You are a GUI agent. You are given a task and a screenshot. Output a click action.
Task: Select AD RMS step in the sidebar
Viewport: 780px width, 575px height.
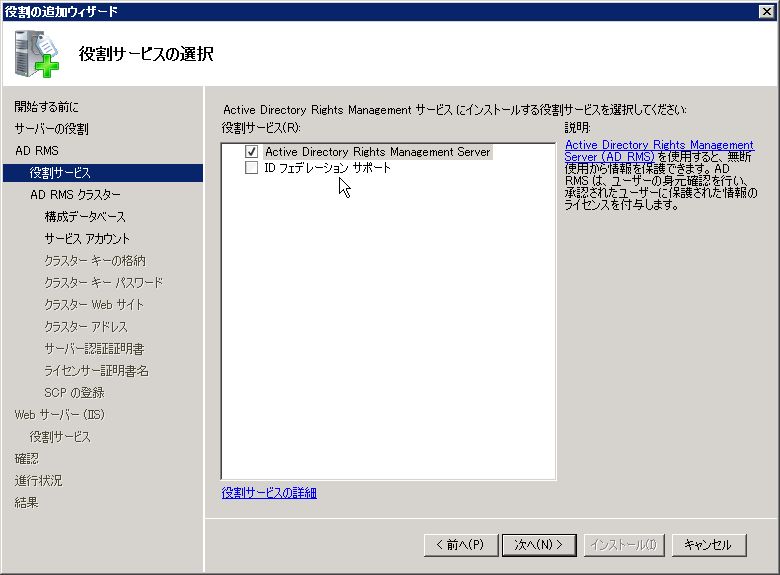click(37, 150)
